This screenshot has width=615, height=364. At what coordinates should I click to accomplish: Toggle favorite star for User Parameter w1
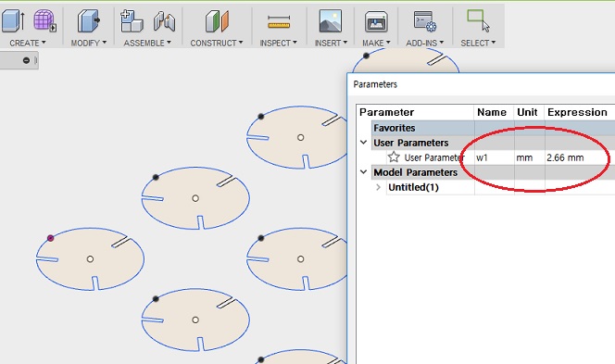coord(394,157)
